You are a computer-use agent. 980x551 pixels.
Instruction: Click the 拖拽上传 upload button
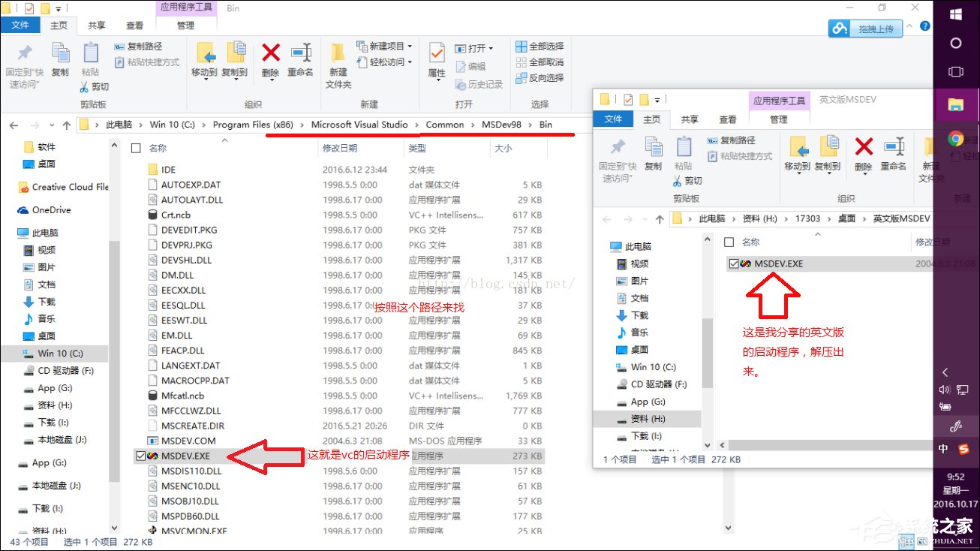tap(866, 27)
